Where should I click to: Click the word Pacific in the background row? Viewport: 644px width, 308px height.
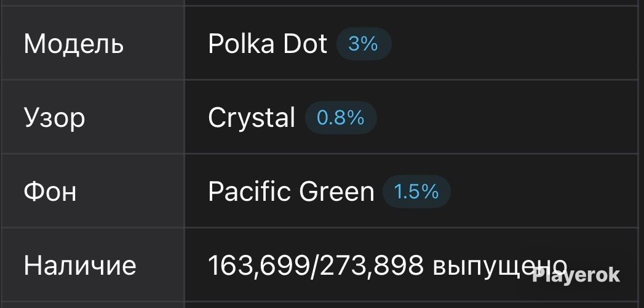pos(249,192)
